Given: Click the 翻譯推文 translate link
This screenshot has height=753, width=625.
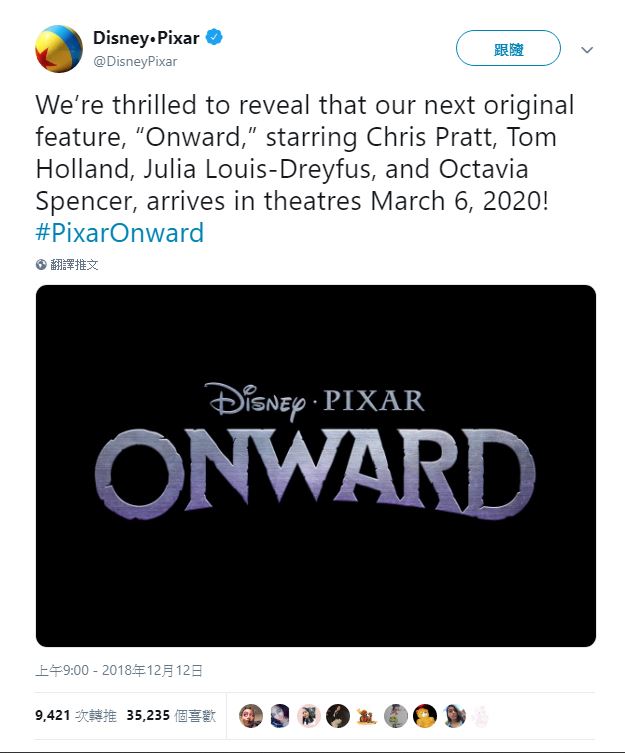Looking at the screenshot, I should click(75, 265).
